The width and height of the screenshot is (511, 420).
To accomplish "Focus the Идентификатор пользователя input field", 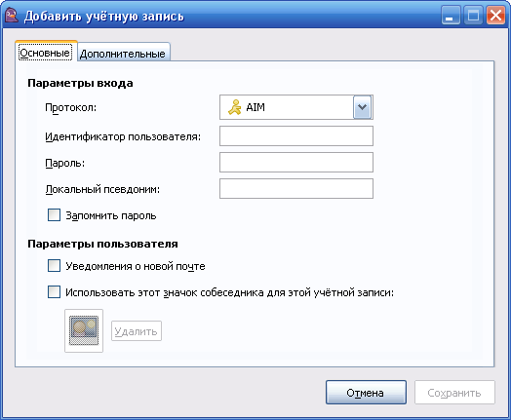I will coord(296,136).
